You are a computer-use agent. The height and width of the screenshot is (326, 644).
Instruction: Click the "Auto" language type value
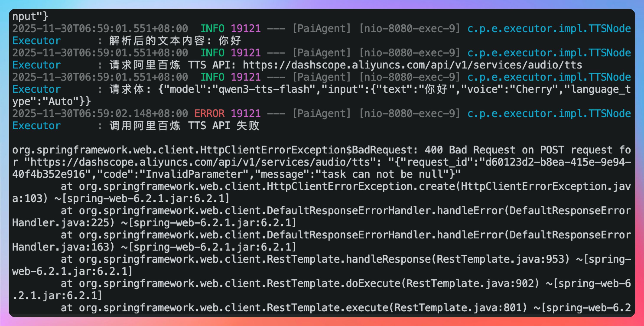pos(61,101)
